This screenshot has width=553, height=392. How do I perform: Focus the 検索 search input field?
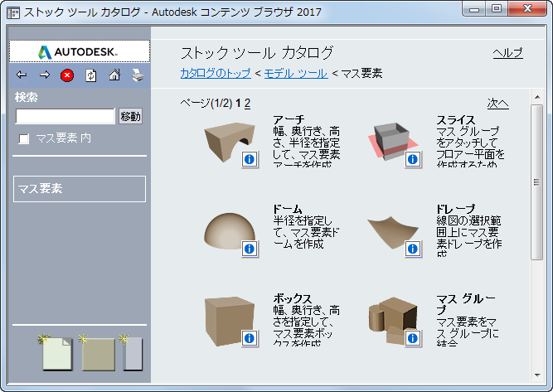click(65, 116)
